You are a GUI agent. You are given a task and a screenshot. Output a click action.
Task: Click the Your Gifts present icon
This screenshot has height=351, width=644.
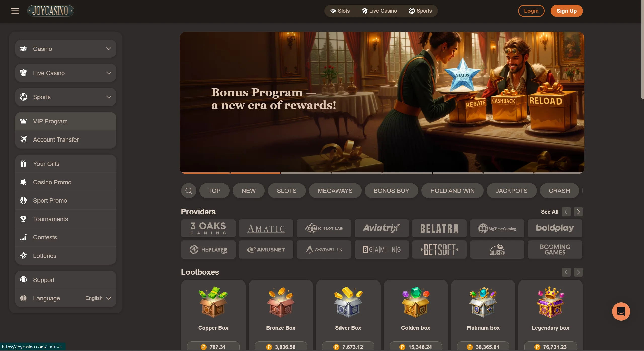[x=23, y=164]
